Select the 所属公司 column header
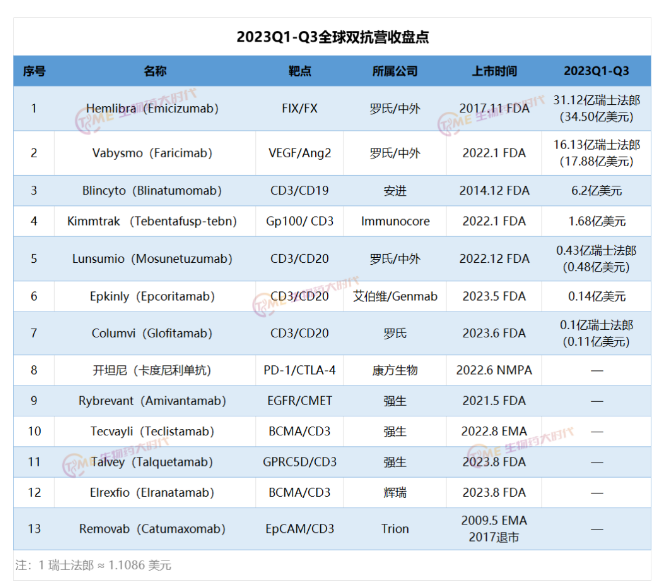Image resolution: width=661 pixels, height=588 pixels. click(x=395, y=71)
